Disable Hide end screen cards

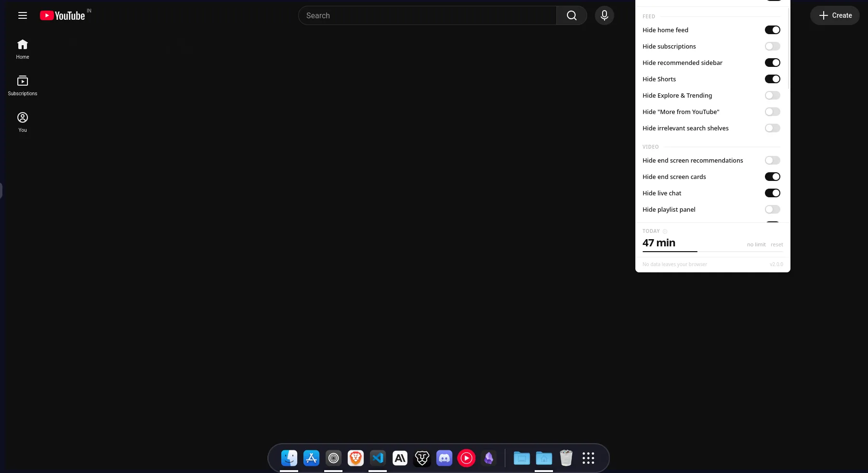(x=772, y=177)
